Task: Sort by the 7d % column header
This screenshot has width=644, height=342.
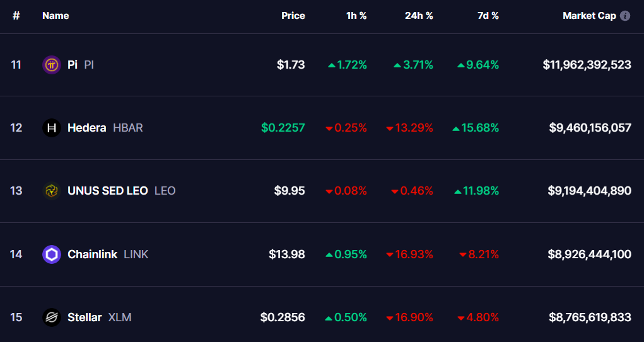Action: click(x=488, y=16)
